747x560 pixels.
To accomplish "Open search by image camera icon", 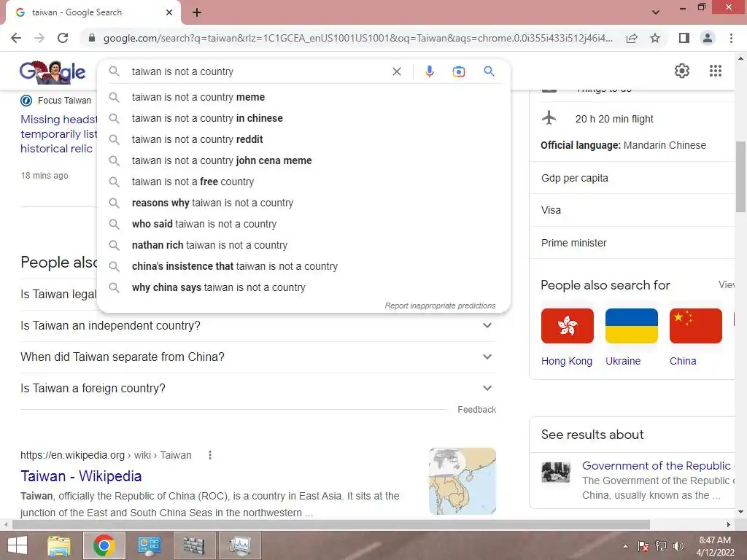I will [458, 71].
